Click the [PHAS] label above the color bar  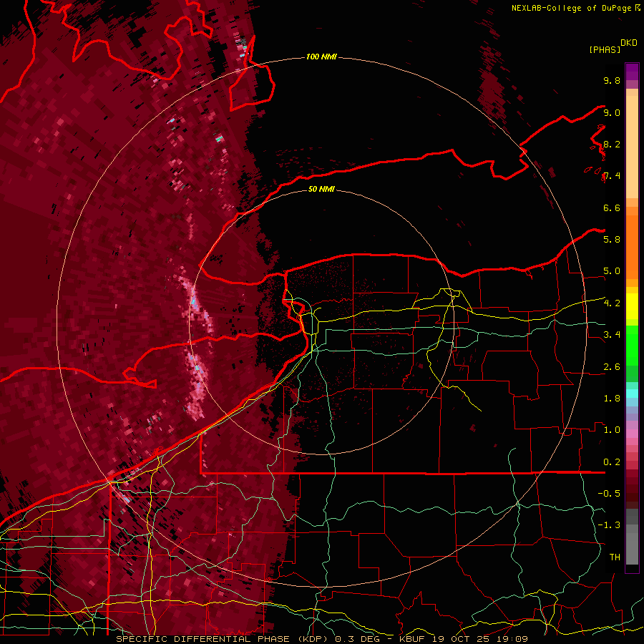pos(605,49)
